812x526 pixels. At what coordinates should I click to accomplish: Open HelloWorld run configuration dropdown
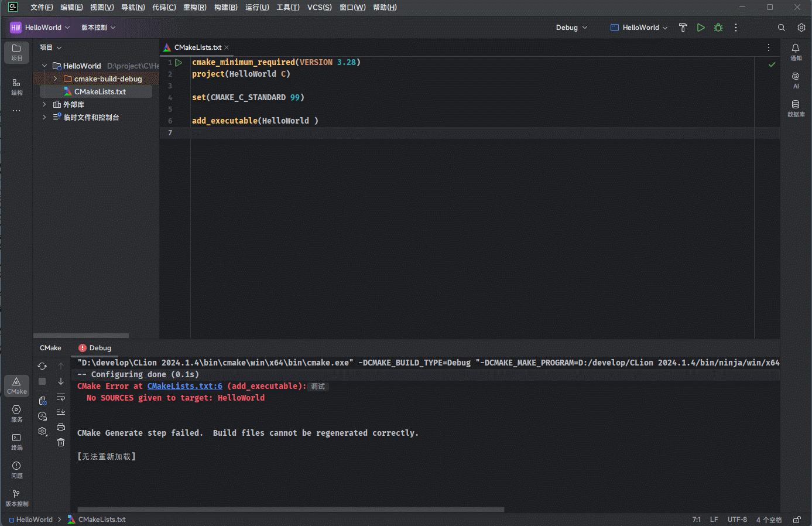(x=639, y=28)
